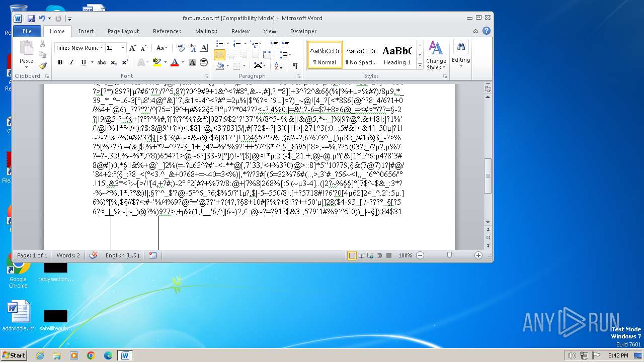
Task: Switch to the Insert tab
Action: (x=86, y=31)
